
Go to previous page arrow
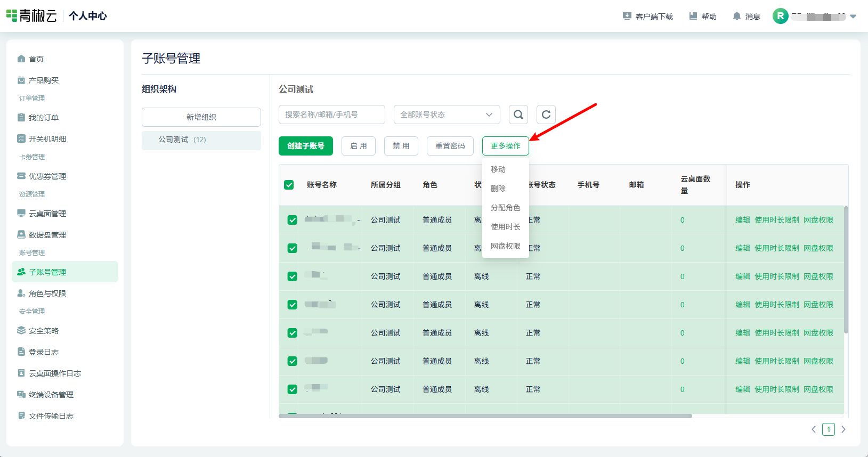[814, 429]
